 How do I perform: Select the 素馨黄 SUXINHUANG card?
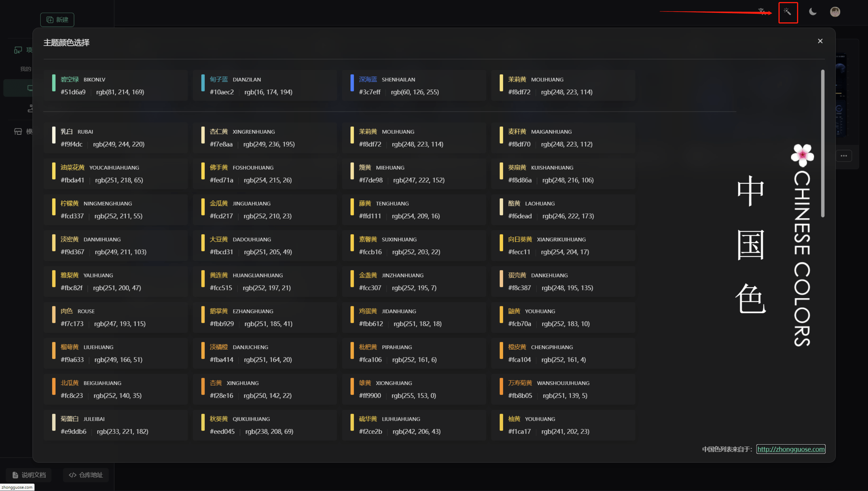coord(414,245)
